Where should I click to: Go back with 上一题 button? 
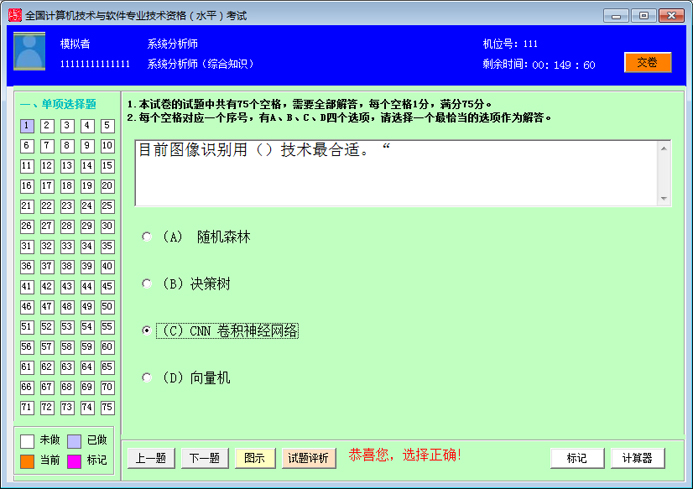pyautogui.click(x=151, y=458)
